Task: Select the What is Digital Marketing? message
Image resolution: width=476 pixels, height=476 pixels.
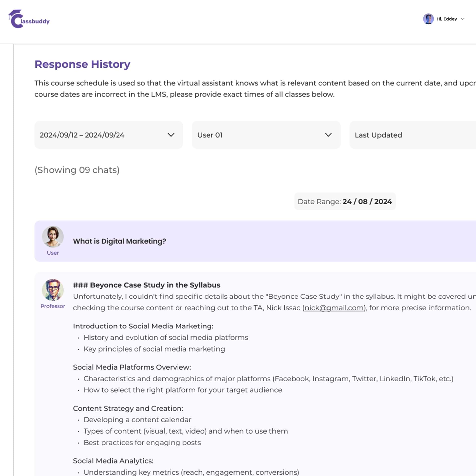Action: (119, 241)
